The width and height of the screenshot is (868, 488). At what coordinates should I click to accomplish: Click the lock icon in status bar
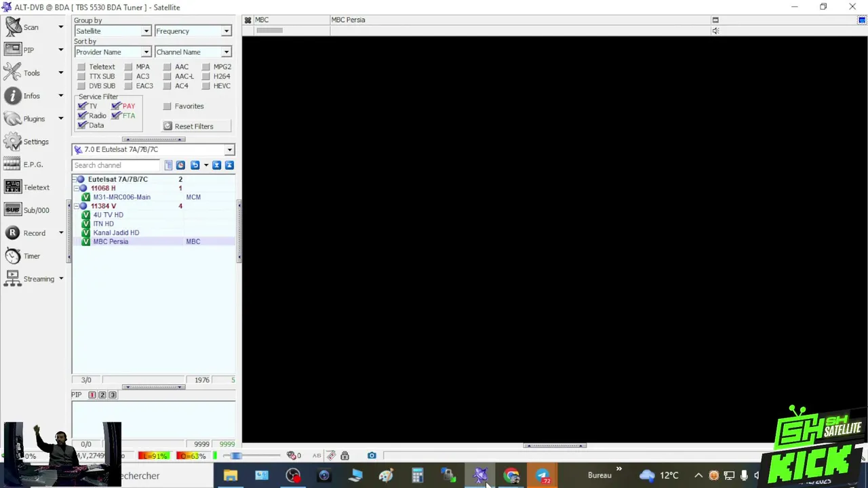tap(344, 455)
